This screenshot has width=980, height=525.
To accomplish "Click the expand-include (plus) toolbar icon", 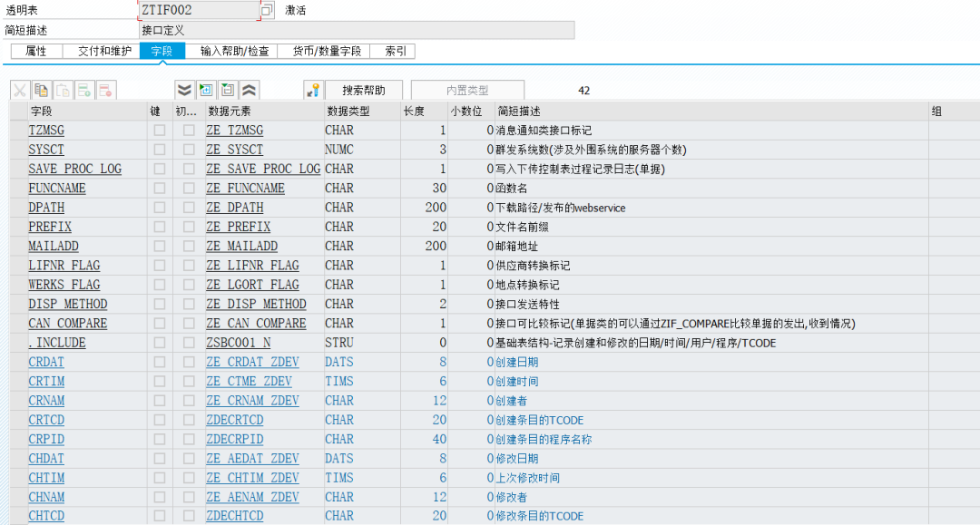I will (x=206, y=91).
